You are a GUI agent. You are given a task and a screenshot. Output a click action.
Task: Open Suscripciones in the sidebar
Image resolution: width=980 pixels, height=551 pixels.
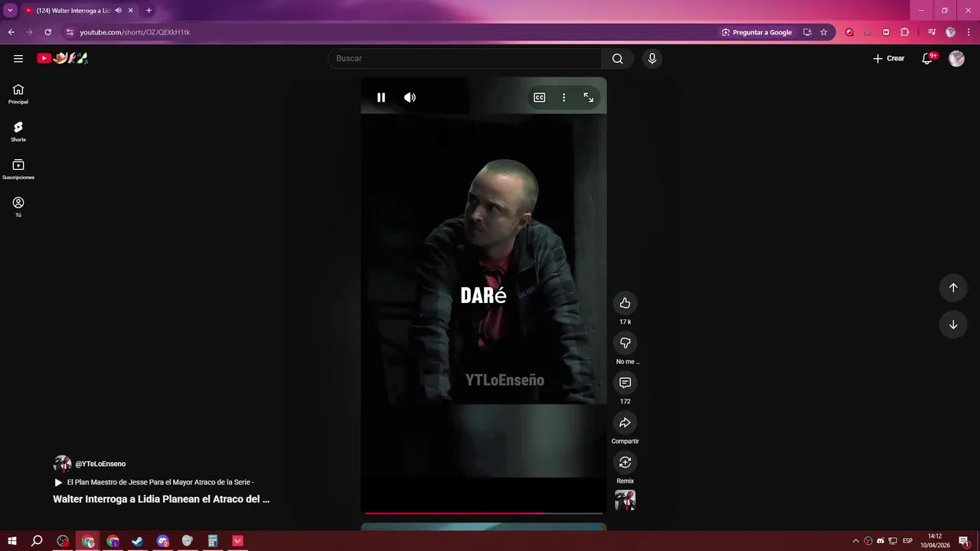tap(18, 169)
